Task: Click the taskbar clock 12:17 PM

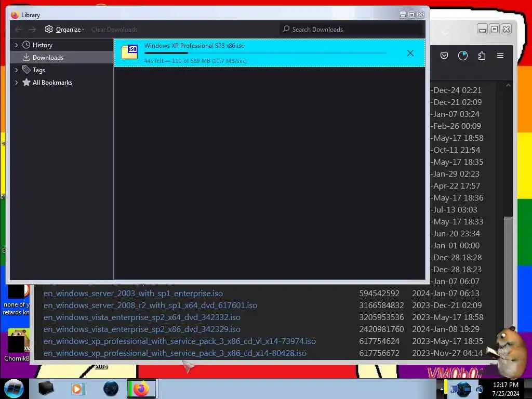Action: [506, 385]
